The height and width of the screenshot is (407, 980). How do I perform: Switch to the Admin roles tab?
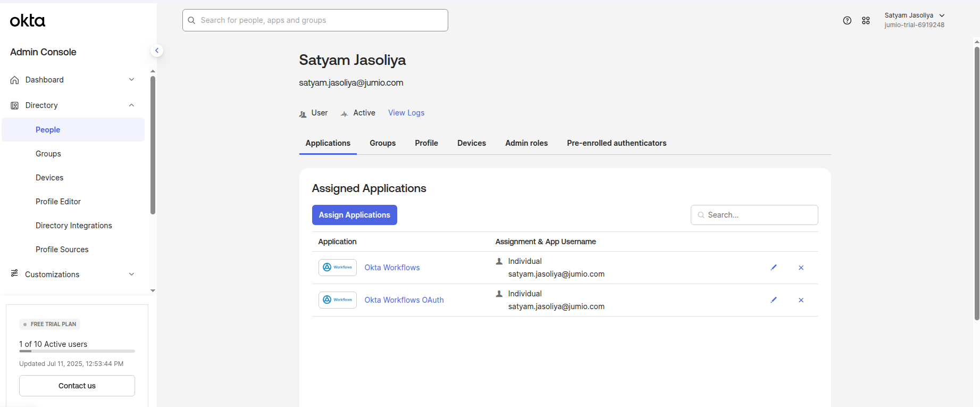coord(526,143)
